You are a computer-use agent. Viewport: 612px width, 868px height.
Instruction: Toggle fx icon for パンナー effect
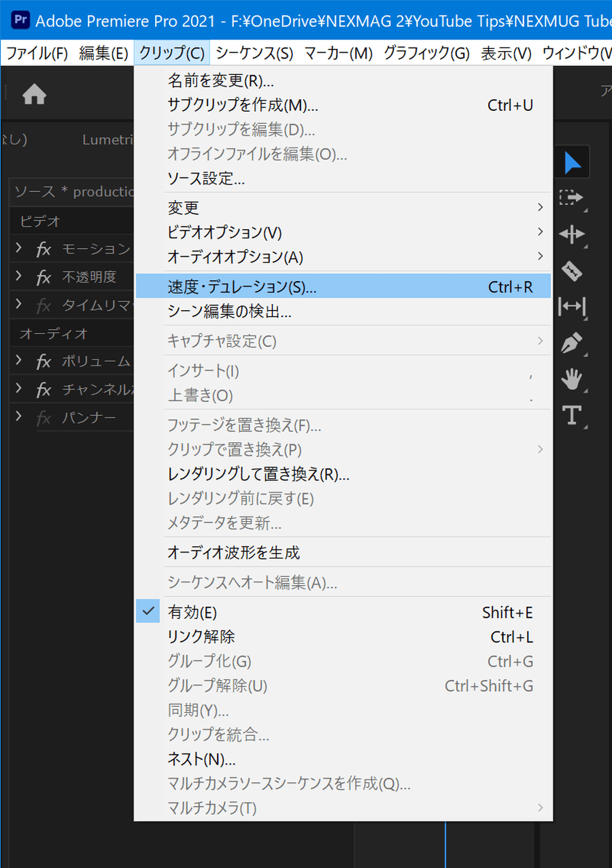click(x=44, y=418)
